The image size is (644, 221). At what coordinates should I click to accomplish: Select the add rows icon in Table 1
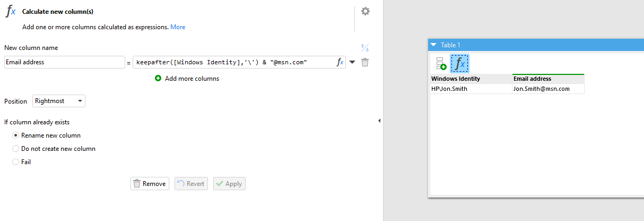(441, 64)
